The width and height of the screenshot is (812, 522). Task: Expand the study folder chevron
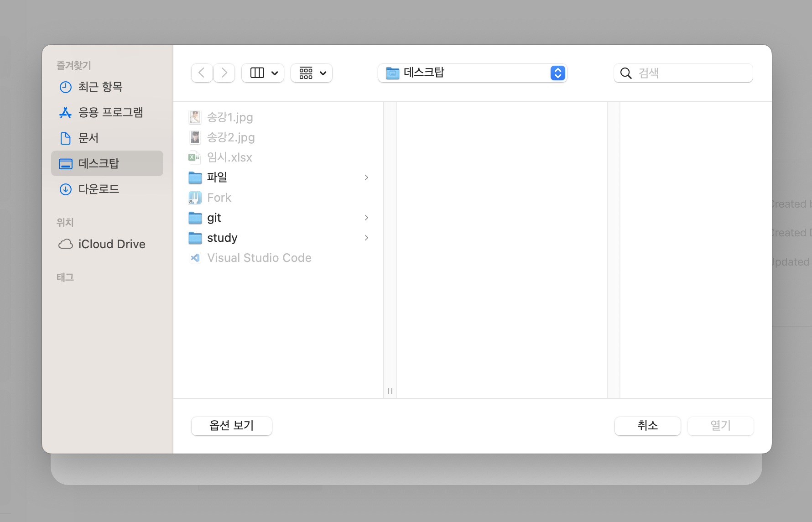tap(366, 238)
